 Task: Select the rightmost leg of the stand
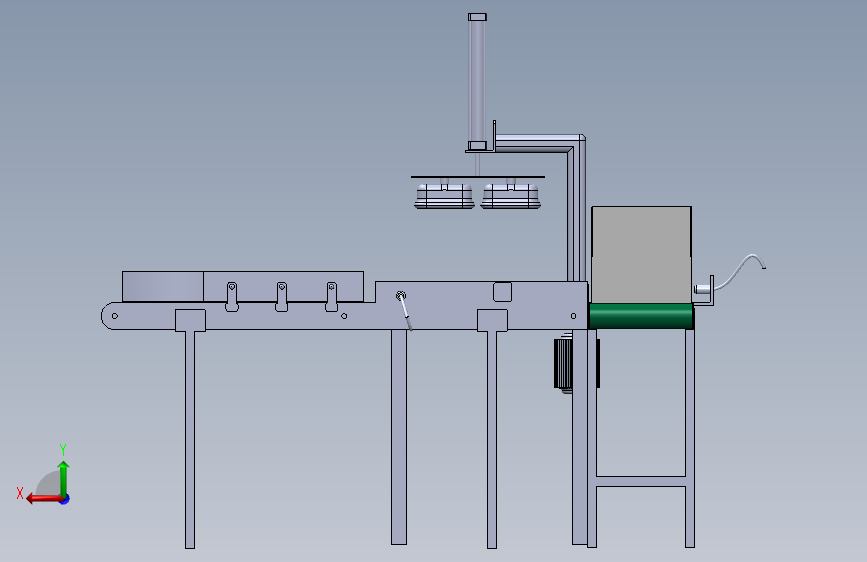(x=690, y=438)
